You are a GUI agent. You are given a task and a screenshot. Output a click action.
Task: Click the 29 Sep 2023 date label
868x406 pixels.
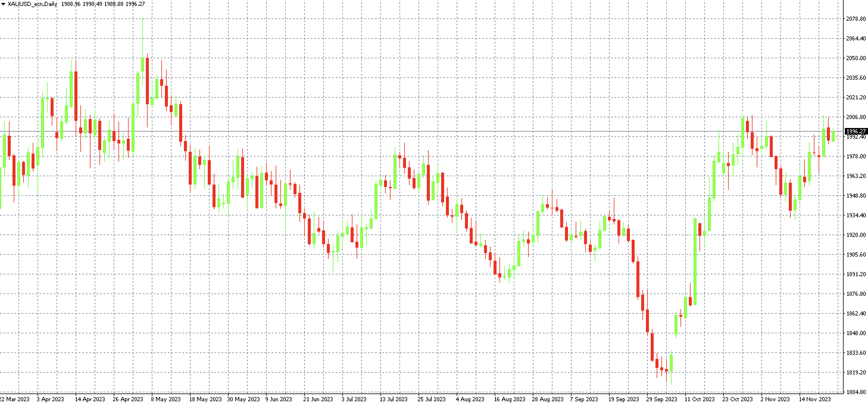pyautogui.click(x=662, y=399)
